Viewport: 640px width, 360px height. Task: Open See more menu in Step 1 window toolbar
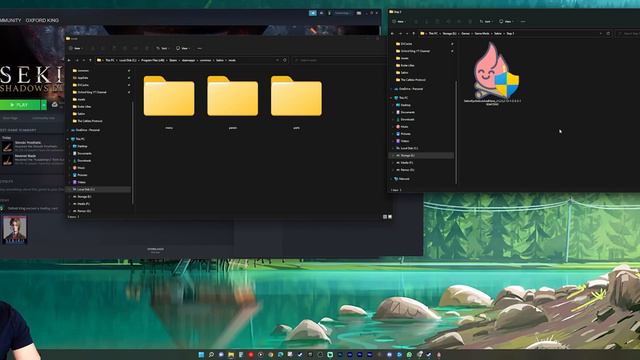click(523, 21)
